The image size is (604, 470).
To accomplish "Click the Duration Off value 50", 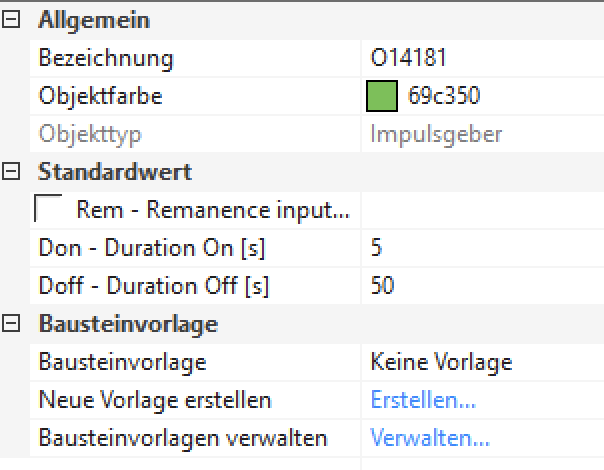I will click(x=383, y=286).
